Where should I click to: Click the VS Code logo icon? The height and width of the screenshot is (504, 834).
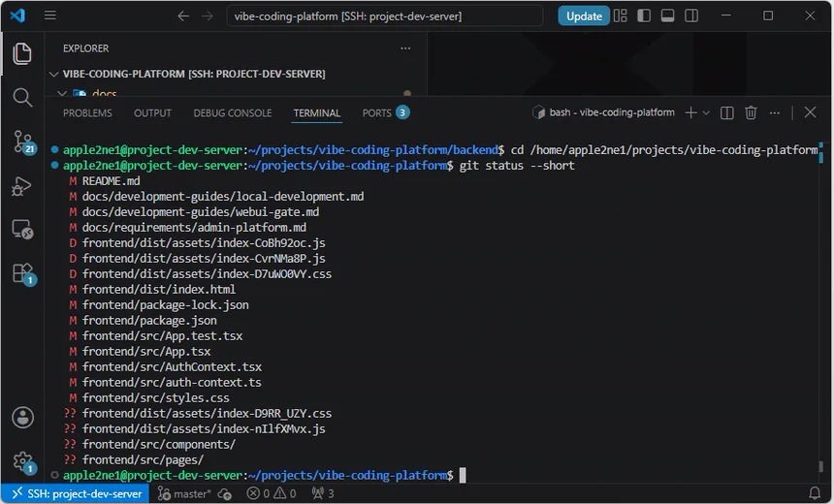pyautogui.click(x=17, y=15)
